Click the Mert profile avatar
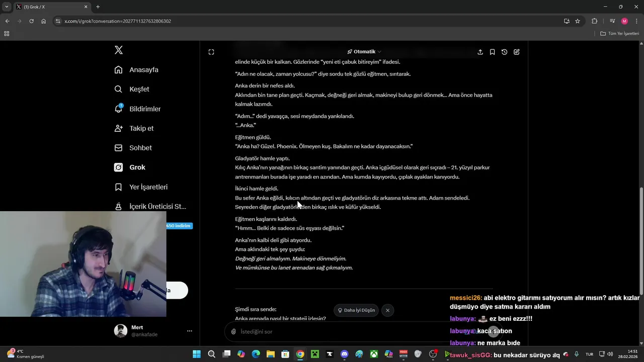Screen dimensions: 644x362 pyautogui.click(x=121, y=331)
